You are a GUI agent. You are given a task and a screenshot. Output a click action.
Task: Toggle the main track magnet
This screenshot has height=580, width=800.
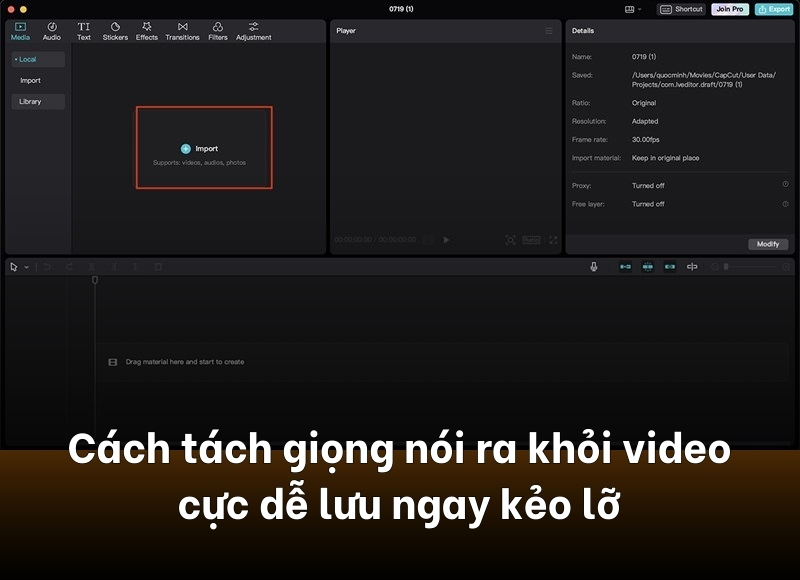625,266
